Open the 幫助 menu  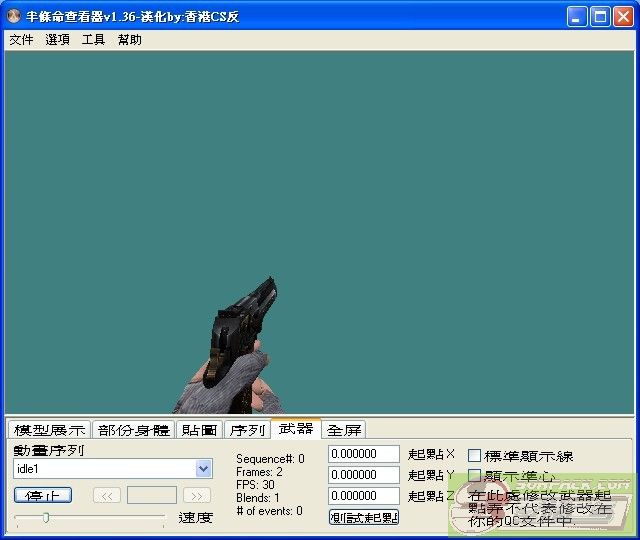[130, 40]
